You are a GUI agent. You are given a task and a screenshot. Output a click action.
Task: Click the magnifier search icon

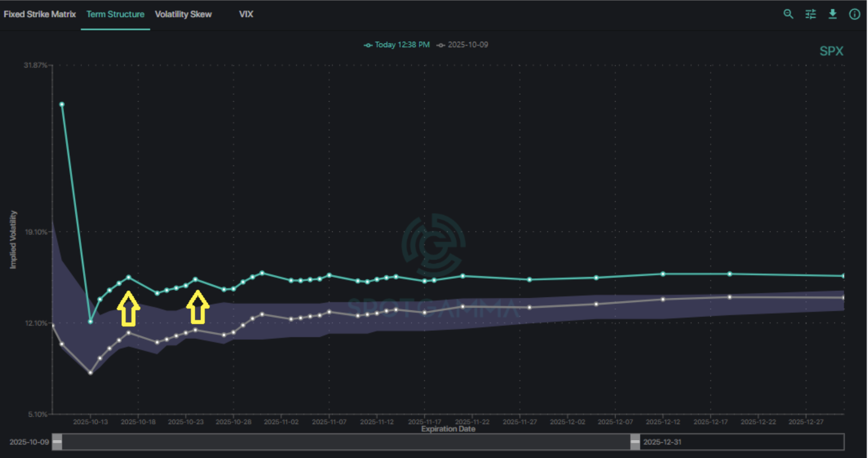point(788,14)
